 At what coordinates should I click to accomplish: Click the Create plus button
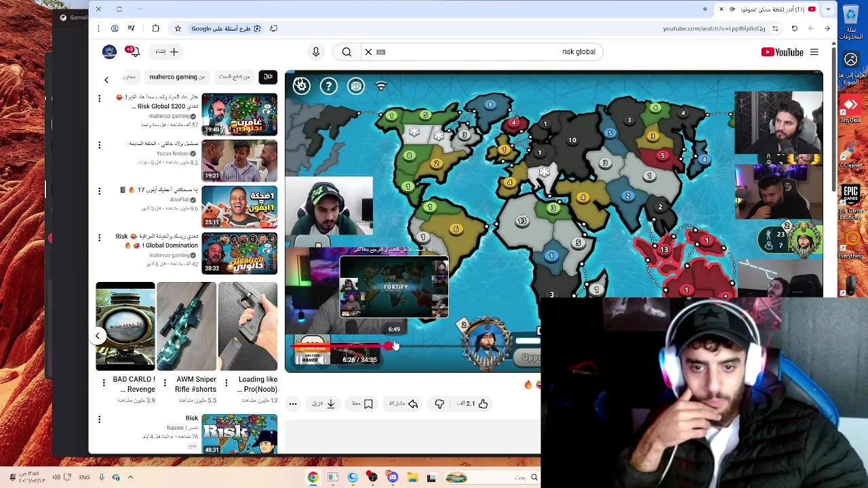coord(167,52)
